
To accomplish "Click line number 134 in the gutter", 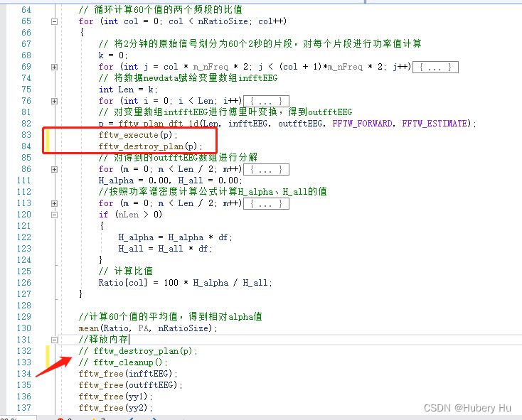I will 24,374.
